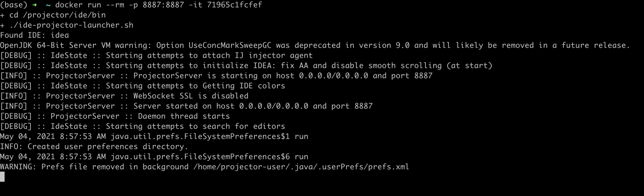Click the prefs.xml file path
Screen dimensions: 644x196
pos(301,167)
